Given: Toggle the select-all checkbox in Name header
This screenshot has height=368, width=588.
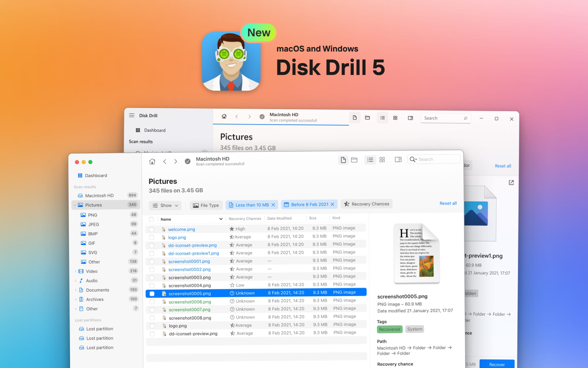Looking at the screenshot, I should 151,219.
